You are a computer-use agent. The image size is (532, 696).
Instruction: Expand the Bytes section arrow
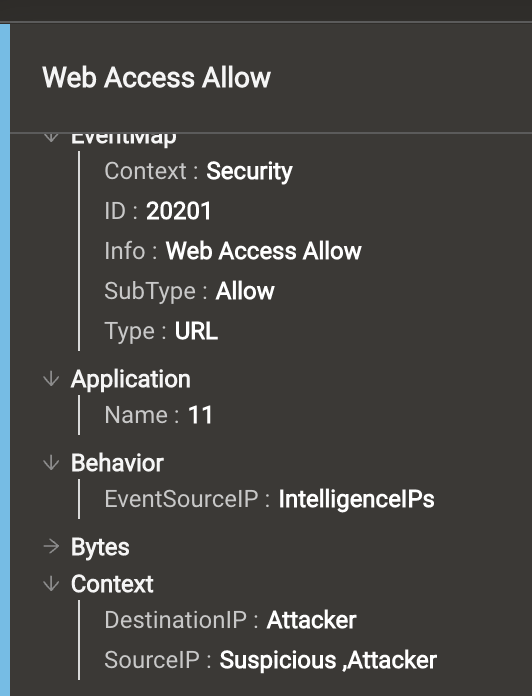pos(51,546)
